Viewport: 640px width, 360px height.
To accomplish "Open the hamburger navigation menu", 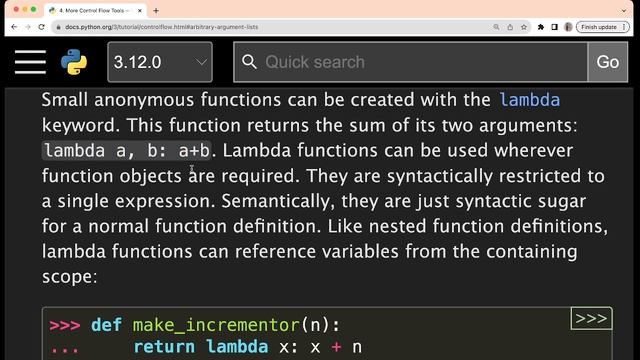I will pyautogui.click(x=30, y=62).
